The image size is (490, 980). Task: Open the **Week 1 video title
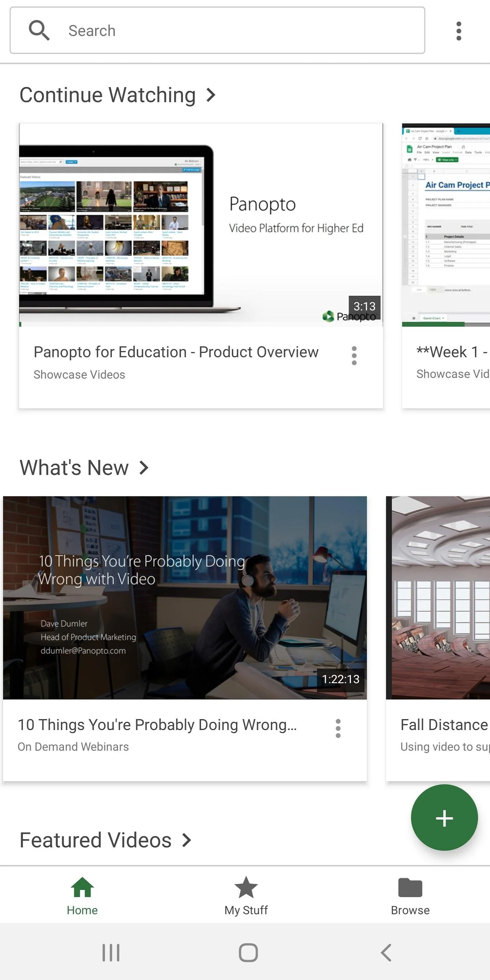point(453,352)
